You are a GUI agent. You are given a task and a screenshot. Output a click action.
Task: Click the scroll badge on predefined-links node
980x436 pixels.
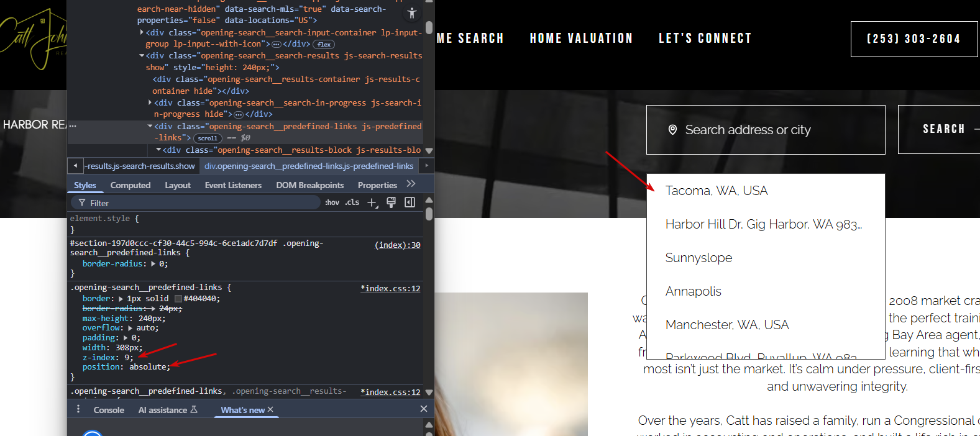tap(208, 139)
